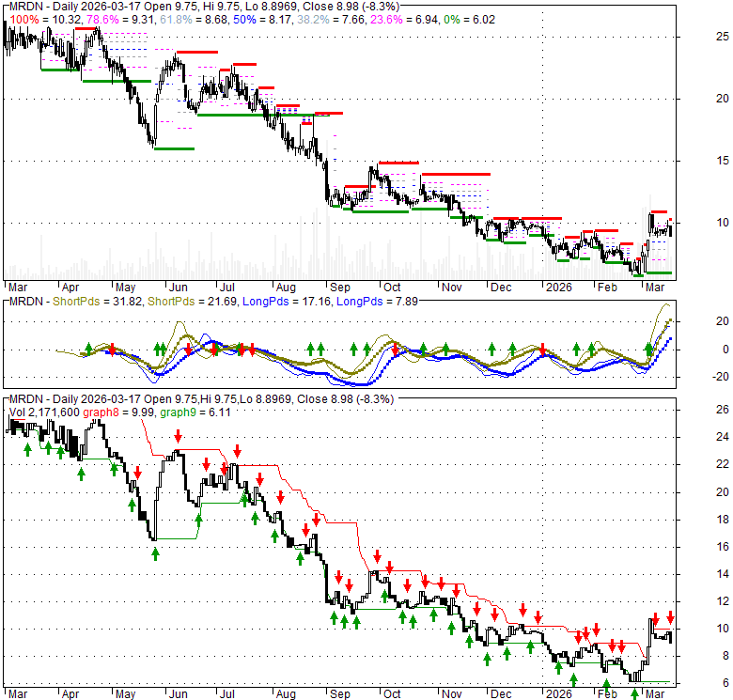Image resolution: width=733 pixels, height=700 pixels.
Task: Click the green "0%" Fibonacci label
Action: coord(451,20)
